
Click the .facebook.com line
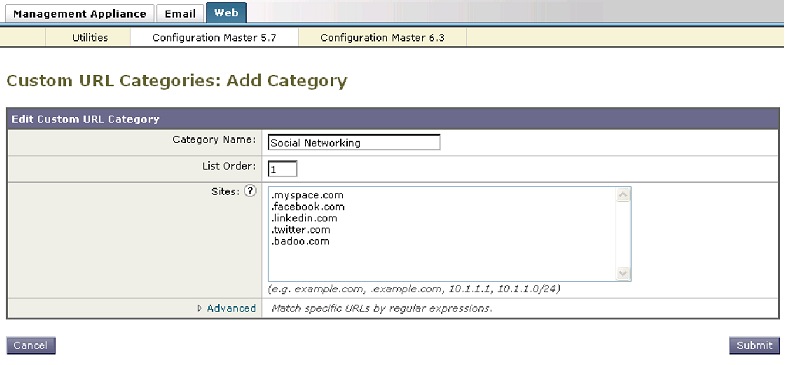pyautogui.click(x=308, y=206)
